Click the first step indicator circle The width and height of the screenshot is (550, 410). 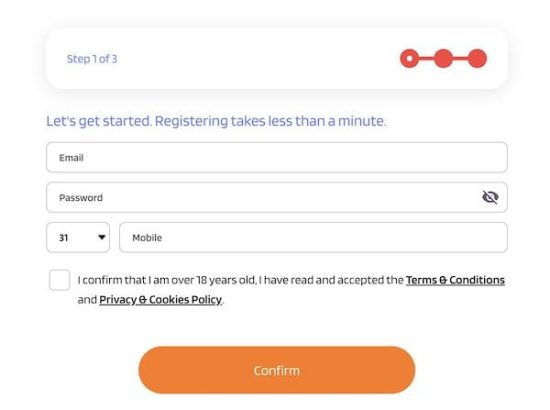point(409,58)
